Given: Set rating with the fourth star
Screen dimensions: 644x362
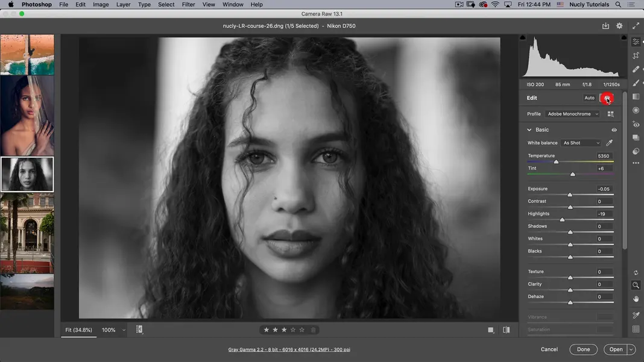Looking at the screenshot, I should (x=293, y=330).
